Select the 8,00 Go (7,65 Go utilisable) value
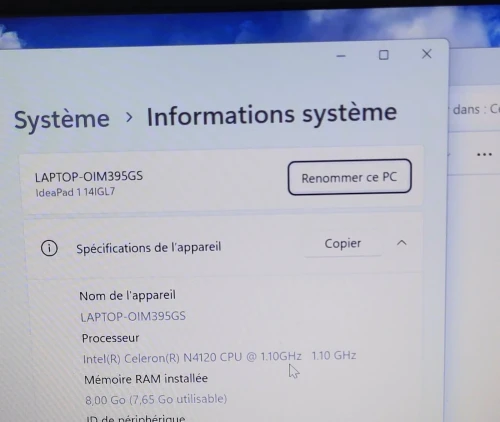500x422 pixels. coord(156,399)
